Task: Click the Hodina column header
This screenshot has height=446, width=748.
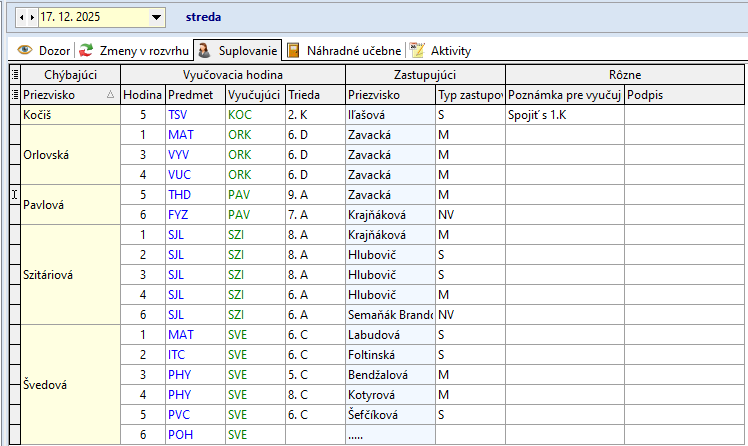Action: click(142, 94)
